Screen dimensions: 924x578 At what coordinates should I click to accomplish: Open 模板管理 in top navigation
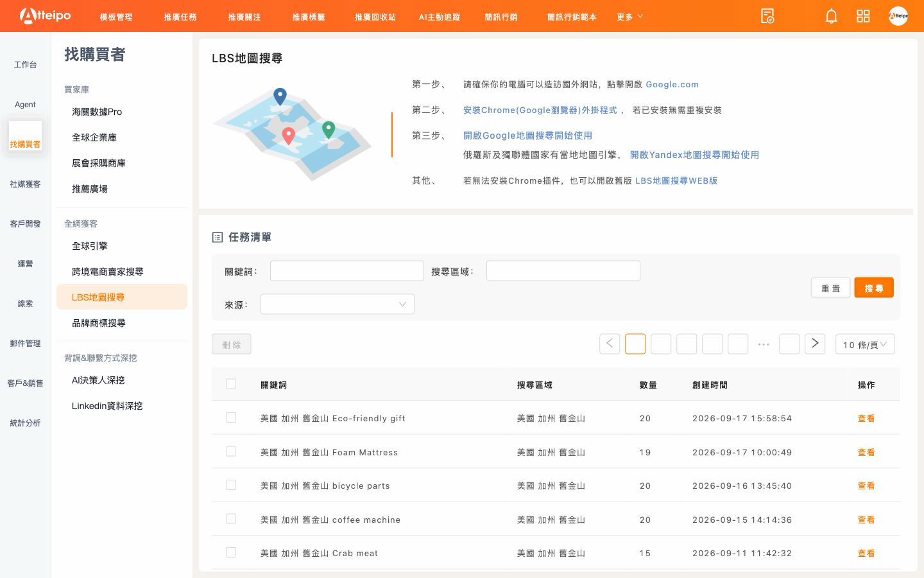116,17
